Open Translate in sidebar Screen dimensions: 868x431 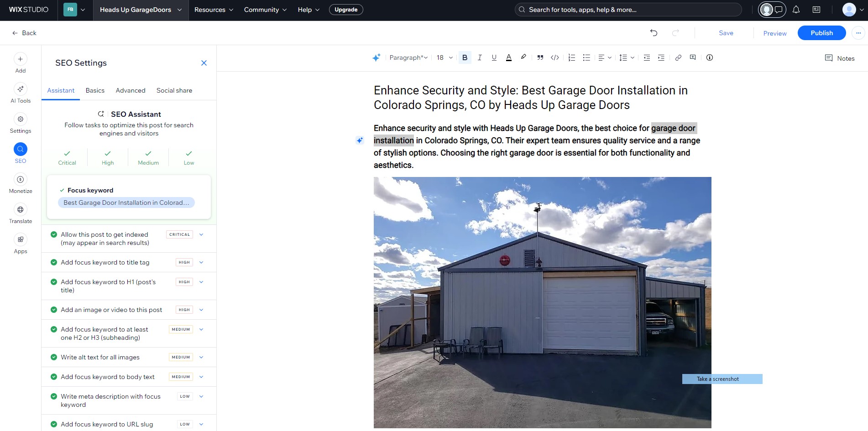click(x=21, y=213)
